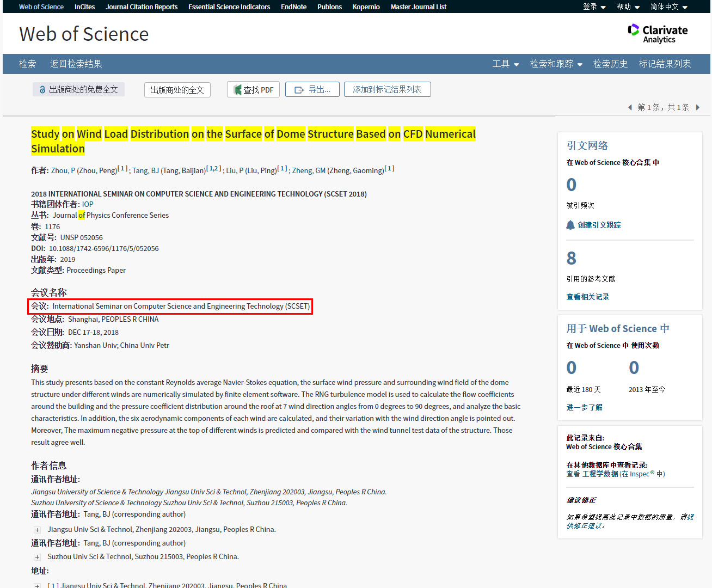Click the times cited count 0
Image resolution: width=712 pixels, height=588 pixels.
tap(572, 185)
